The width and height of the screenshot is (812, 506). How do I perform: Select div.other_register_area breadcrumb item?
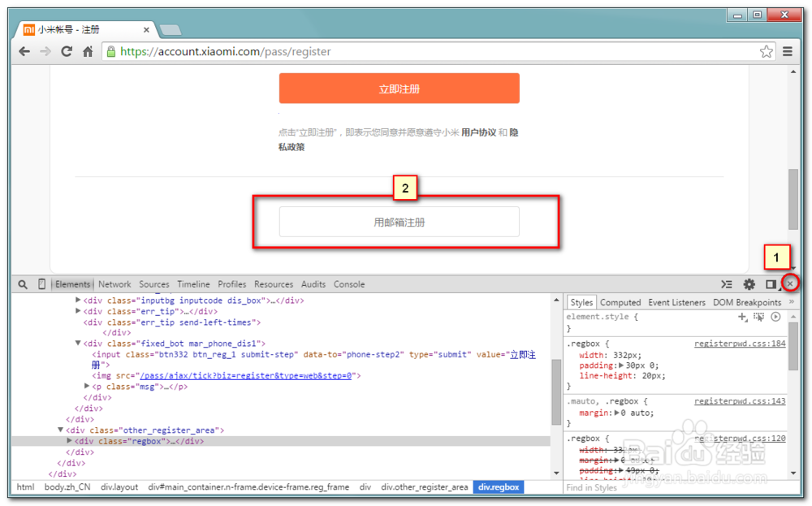tap(425, 487)
